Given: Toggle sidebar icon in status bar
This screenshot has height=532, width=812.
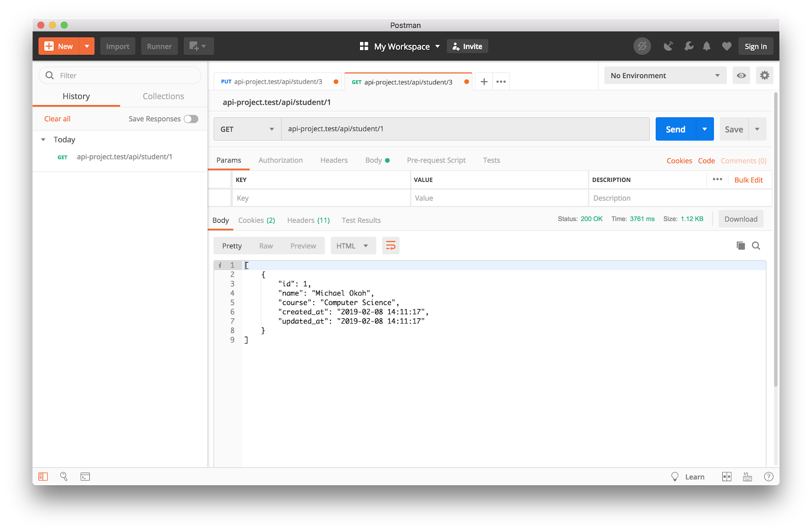Looking at the screenshot, I should (43, 477).
